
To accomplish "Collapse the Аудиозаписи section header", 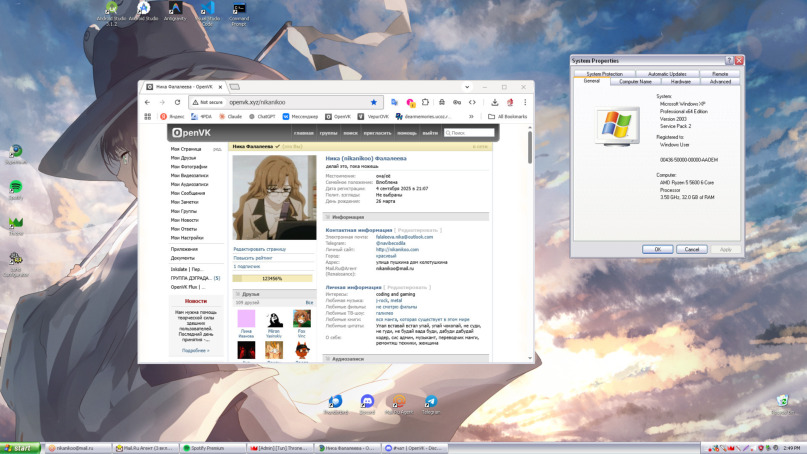I will tap(406, 359).
